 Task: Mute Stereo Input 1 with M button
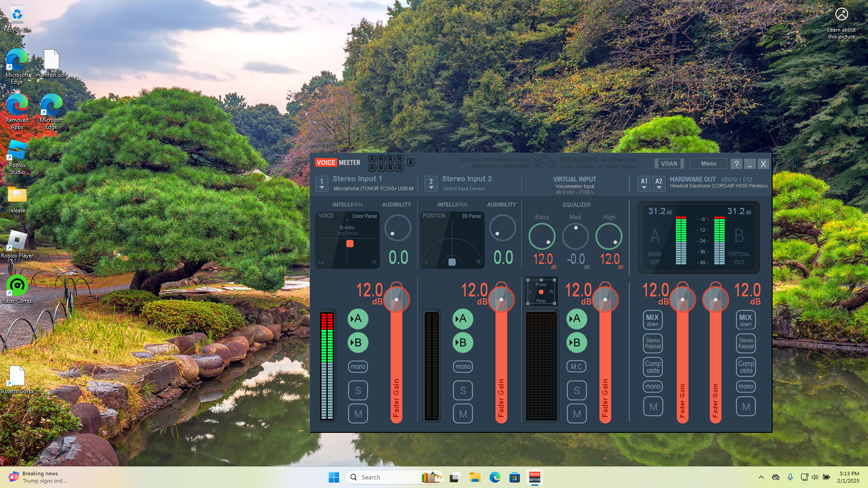(358, 414)
